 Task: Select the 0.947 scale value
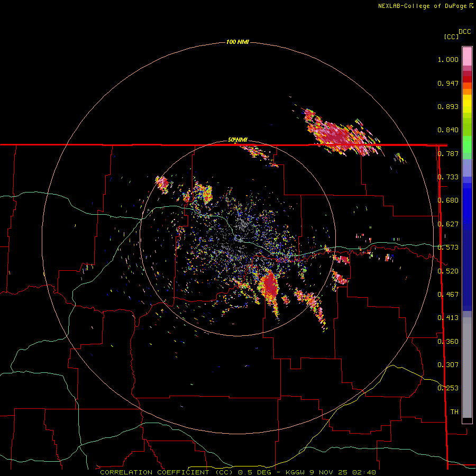(x=448, y=83)
